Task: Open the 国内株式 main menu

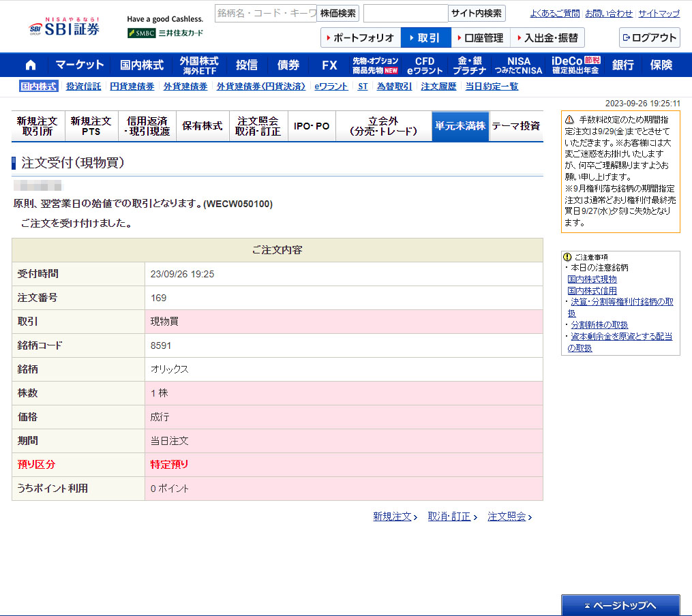Action: click(x=142, y=65)
